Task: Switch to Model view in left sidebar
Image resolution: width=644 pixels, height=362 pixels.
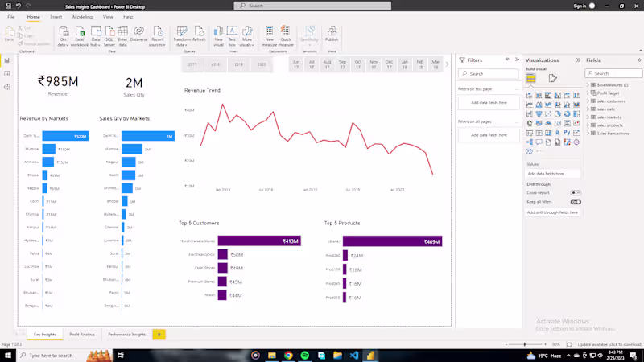Action: [7, 87]
